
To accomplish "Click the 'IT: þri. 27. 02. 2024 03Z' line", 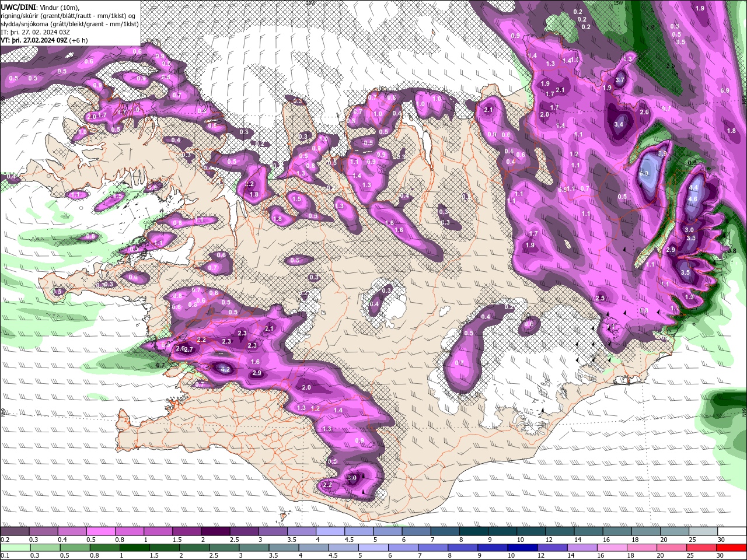I will (x=35, y=32).
